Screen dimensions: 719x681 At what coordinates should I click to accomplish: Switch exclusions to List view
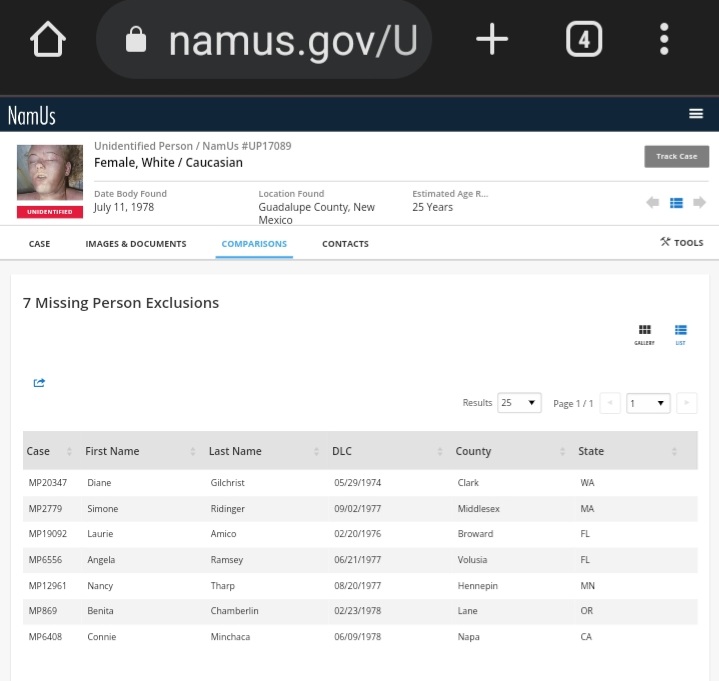(680, 334)
